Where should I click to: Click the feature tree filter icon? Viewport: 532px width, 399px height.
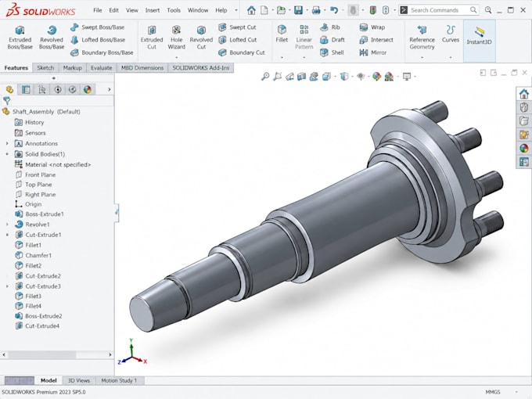coord(6,100)
